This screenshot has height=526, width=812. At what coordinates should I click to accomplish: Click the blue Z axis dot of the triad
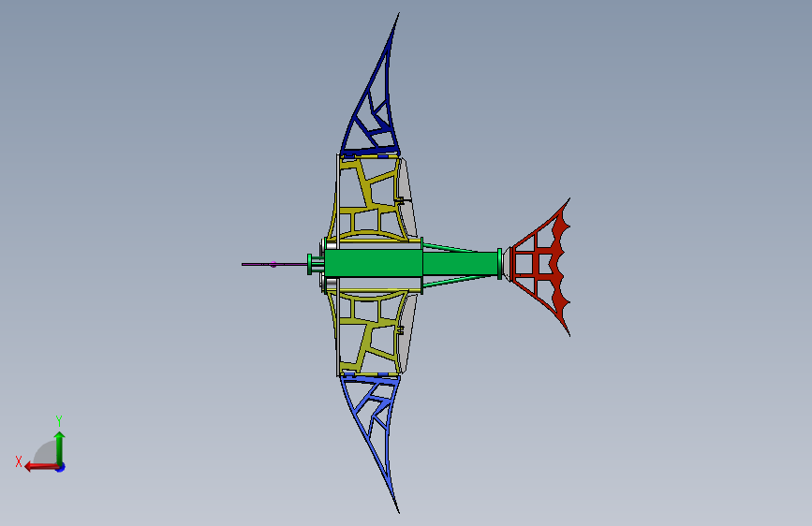click(x=61, y=467)
